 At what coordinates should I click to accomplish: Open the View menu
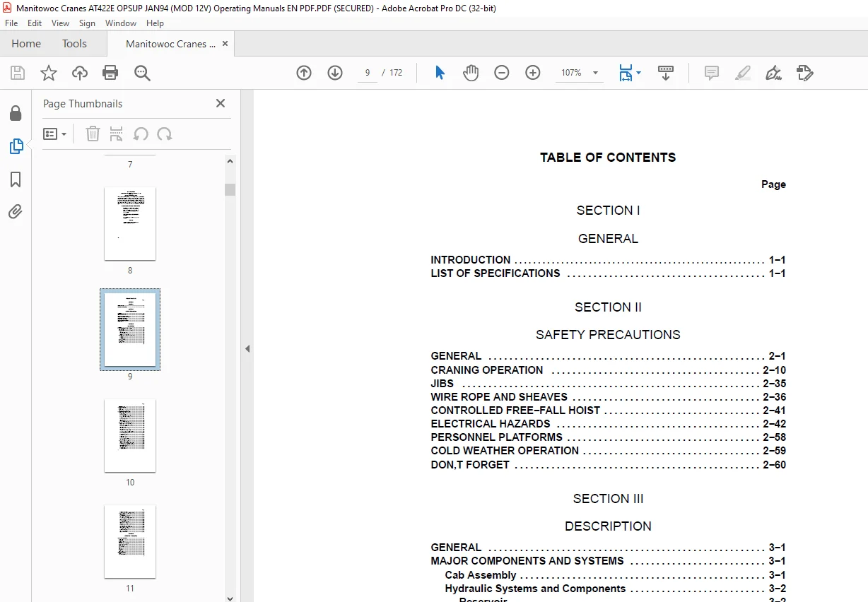[x=60, y=23]
